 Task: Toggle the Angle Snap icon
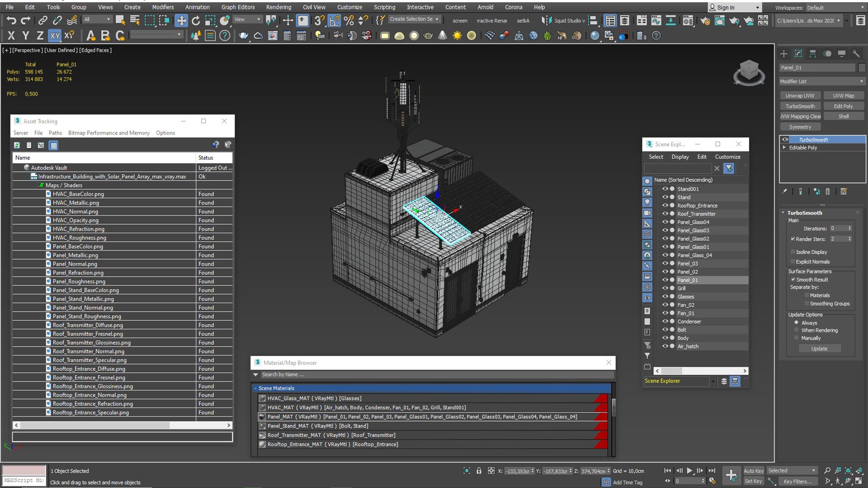tap(334, 20)
